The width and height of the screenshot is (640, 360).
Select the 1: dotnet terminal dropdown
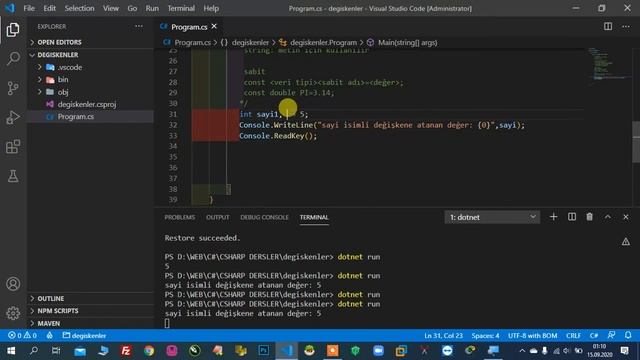[x=492, y=217]
